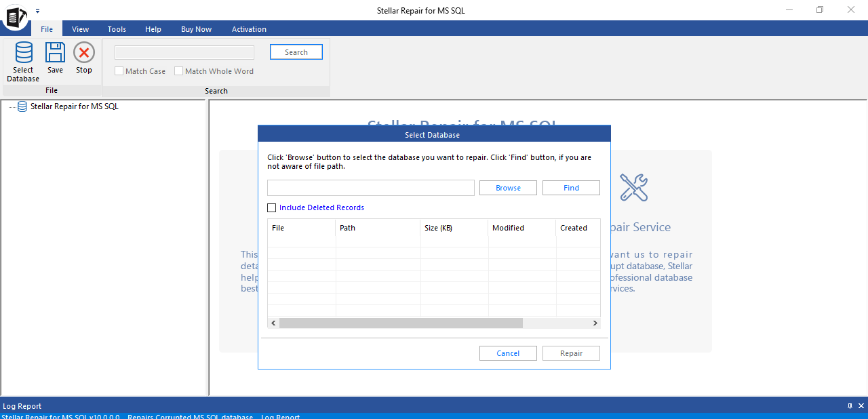The image size is (868, 419).
Task: Click the Save icon in ribbon
Action: click(55, 52)
